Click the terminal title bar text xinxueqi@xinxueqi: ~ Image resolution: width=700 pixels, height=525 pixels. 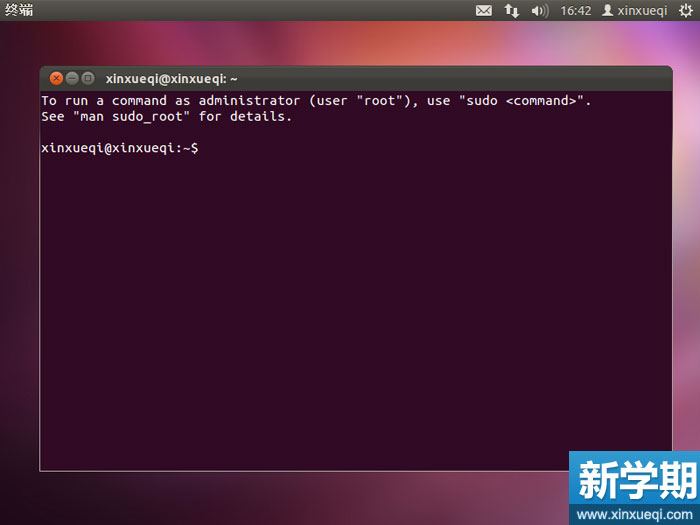coord(171,79)
